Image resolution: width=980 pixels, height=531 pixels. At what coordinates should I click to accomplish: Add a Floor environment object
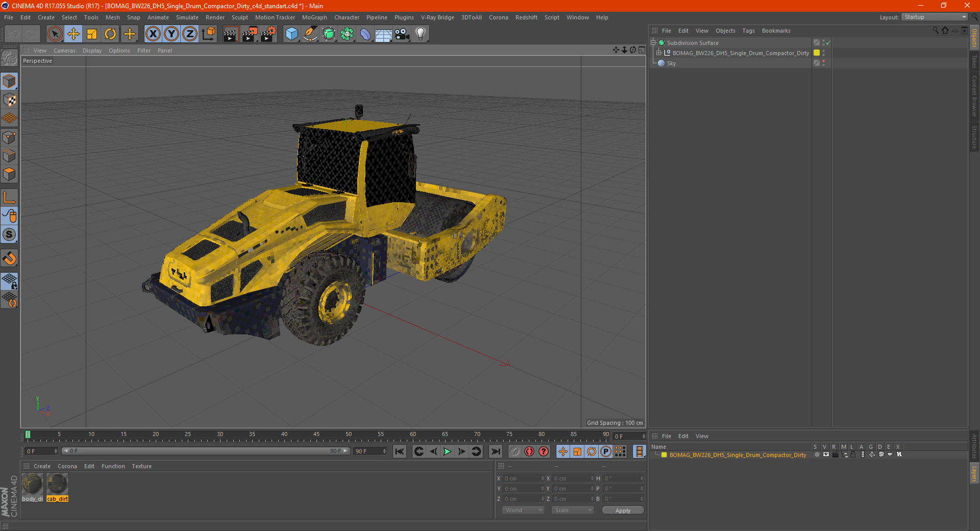tap(384, 34)
